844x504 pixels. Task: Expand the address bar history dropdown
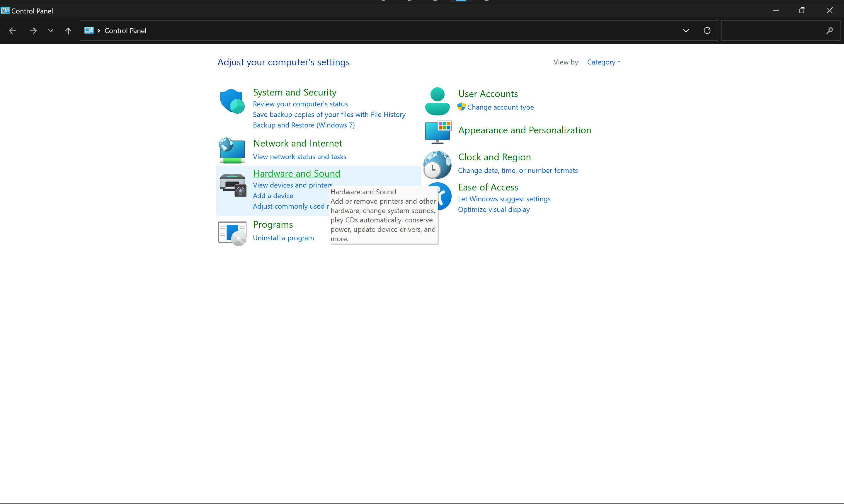click(x=686, y=30)
